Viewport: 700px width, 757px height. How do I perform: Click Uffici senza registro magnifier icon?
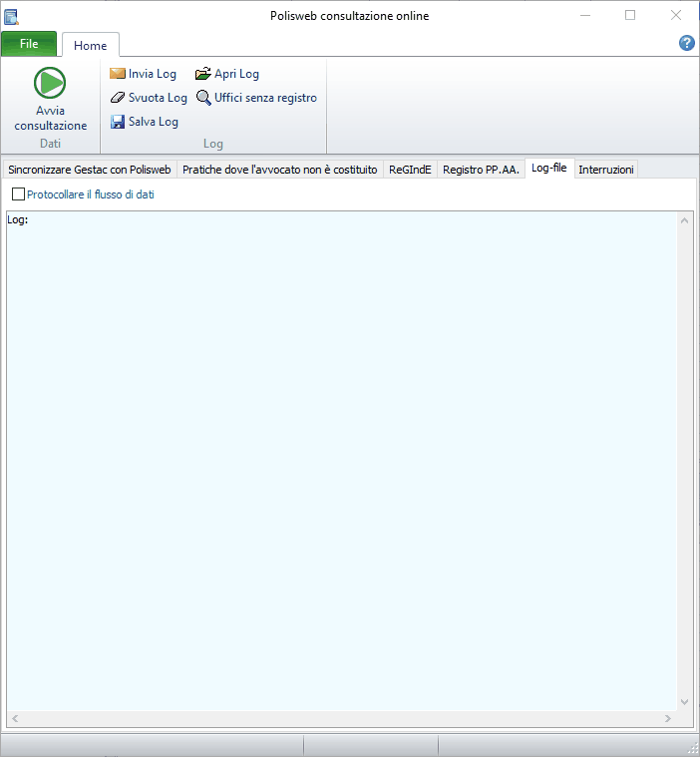(x=203, y=98)
